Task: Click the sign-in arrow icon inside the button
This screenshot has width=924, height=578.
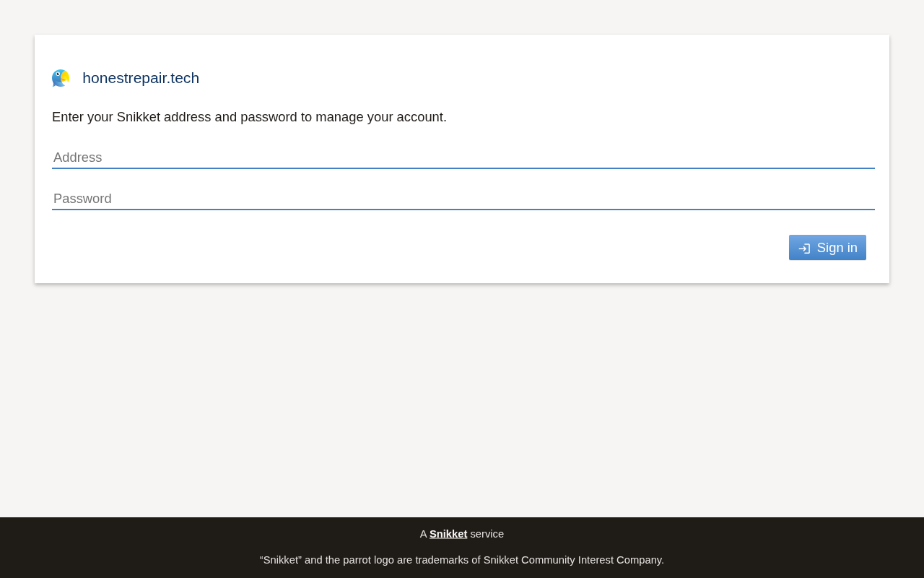Action: [804, 249]
